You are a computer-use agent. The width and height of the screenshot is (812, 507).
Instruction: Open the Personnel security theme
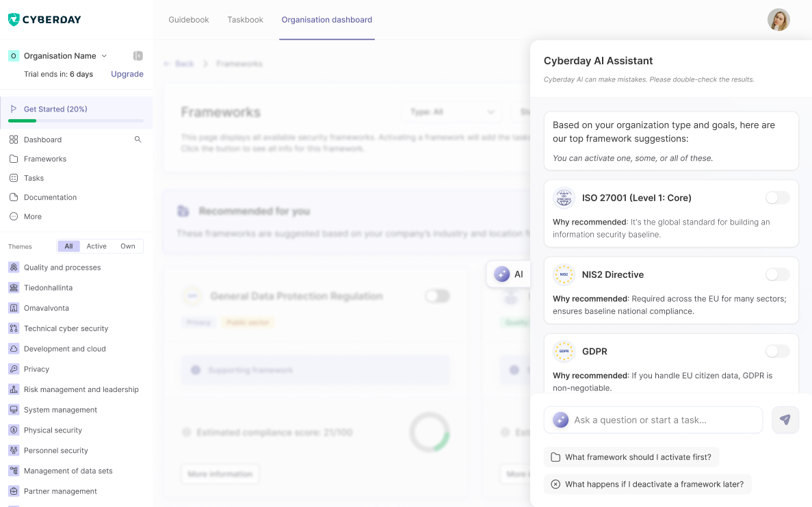tap(56, 450)
